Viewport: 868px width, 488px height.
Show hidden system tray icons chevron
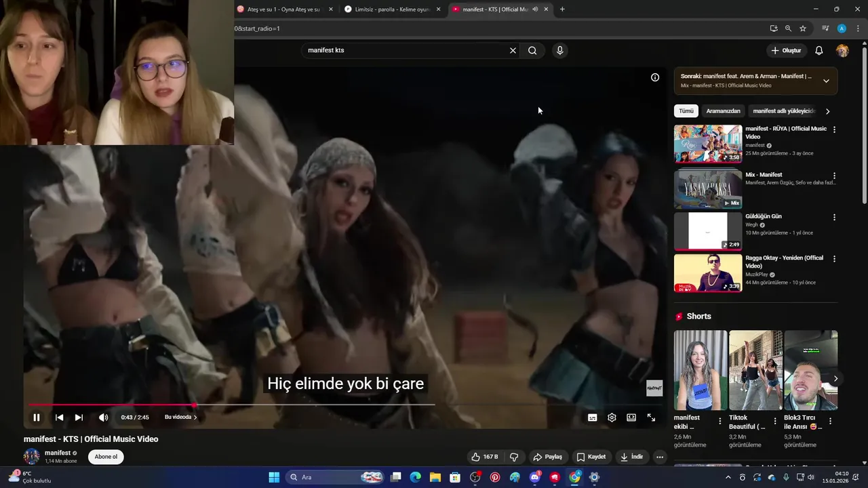(728, 477)
